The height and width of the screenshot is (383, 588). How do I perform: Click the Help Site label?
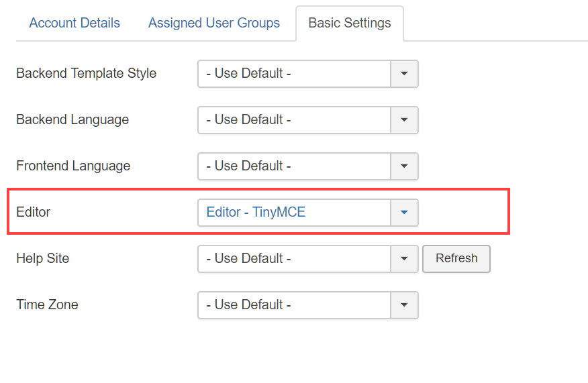coord(43,258)
